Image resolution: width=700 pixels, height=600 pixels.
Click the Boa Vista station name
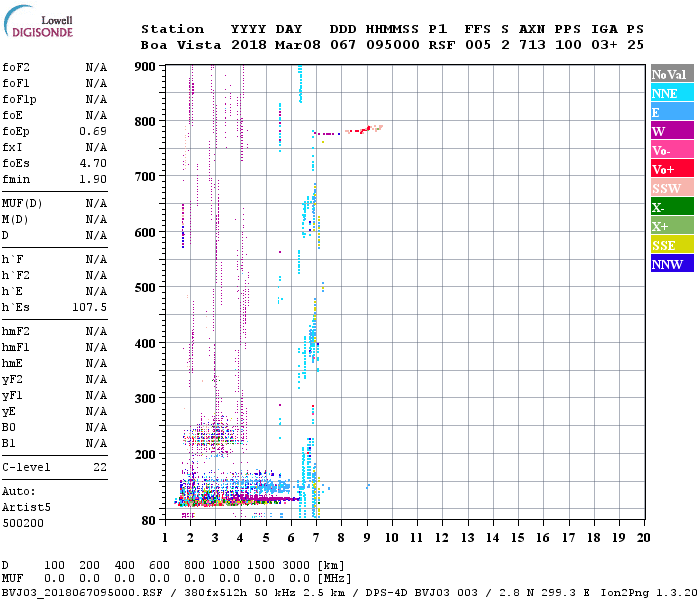(x=181, y=45)
